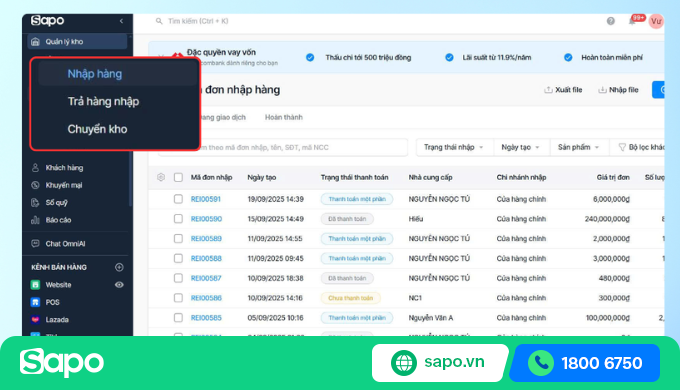680x390 pixels.
Task: Check the select-all checkbox in table header
Action: (178, 177)
